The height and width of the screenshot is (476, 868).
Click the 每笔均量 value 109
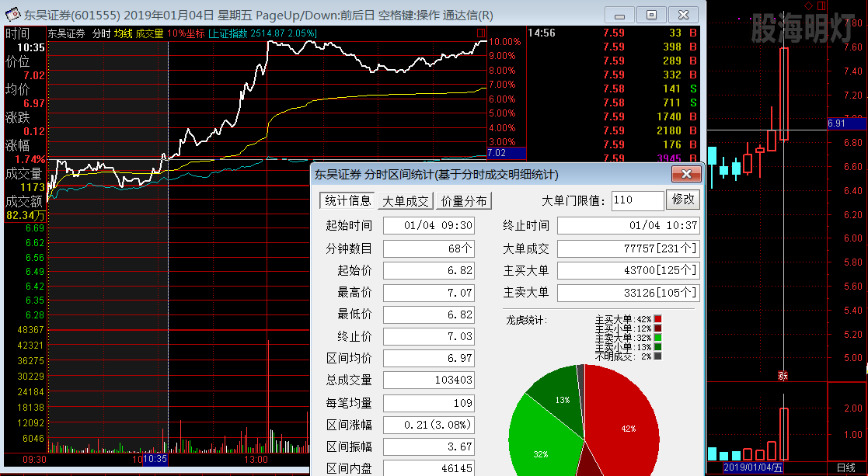tap(428, 403)
